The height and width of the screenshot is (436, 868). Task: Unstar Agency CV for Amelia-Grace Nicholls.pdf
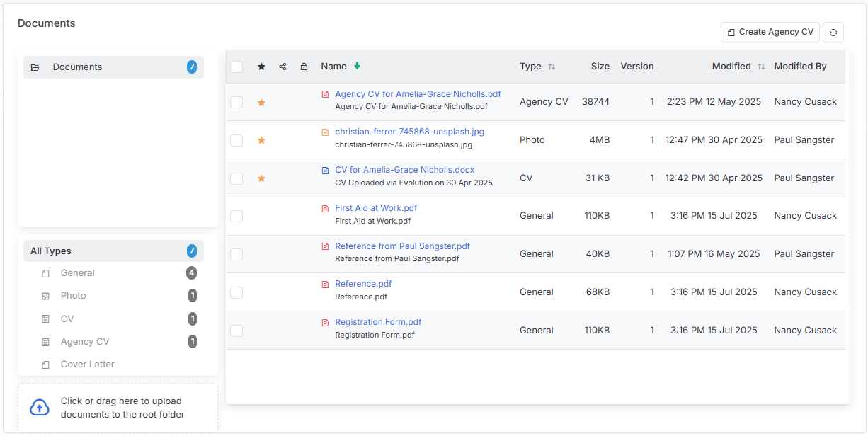click(x=261, y=102)
